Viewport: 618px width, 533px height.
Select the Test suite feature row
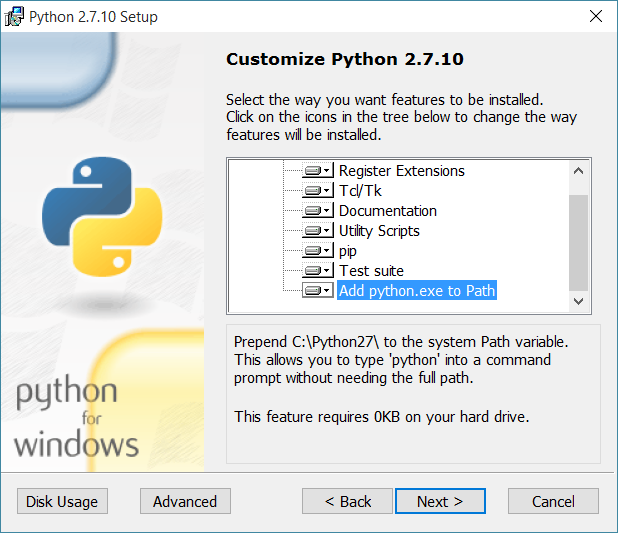371,271
